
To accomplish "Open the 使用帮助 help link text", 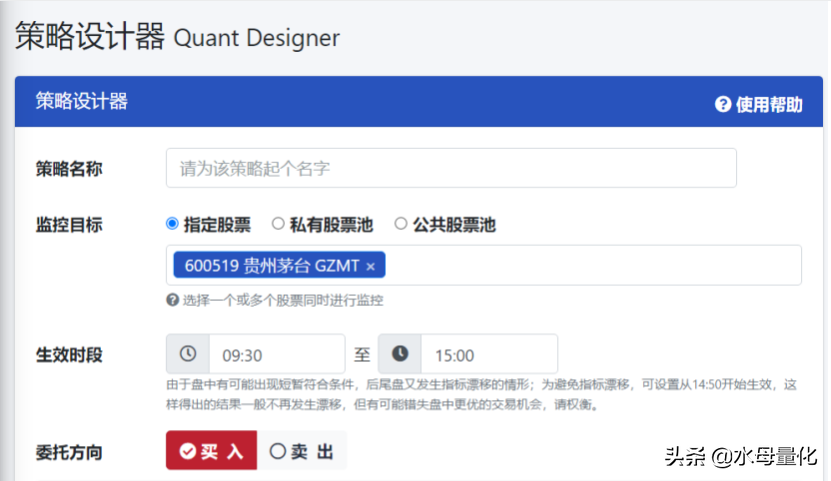I will point(768,104).
